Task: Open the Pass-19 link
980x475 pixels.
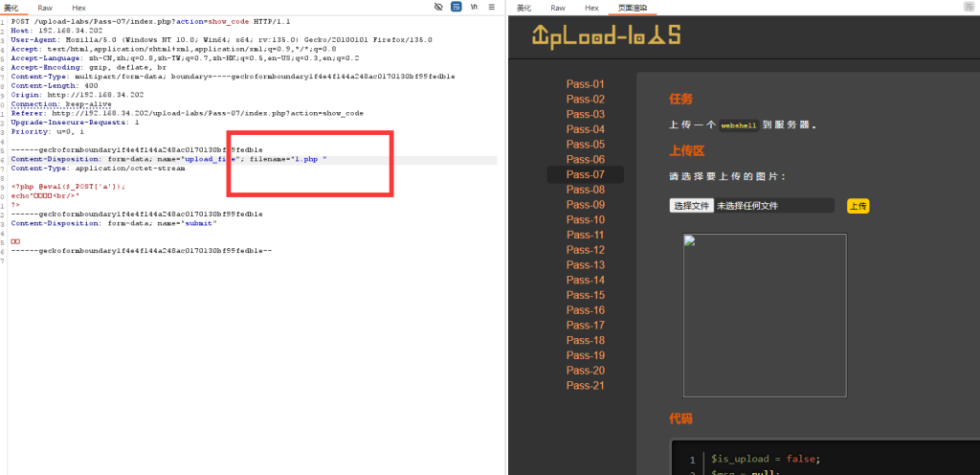Action: click(x=585, y=355)
